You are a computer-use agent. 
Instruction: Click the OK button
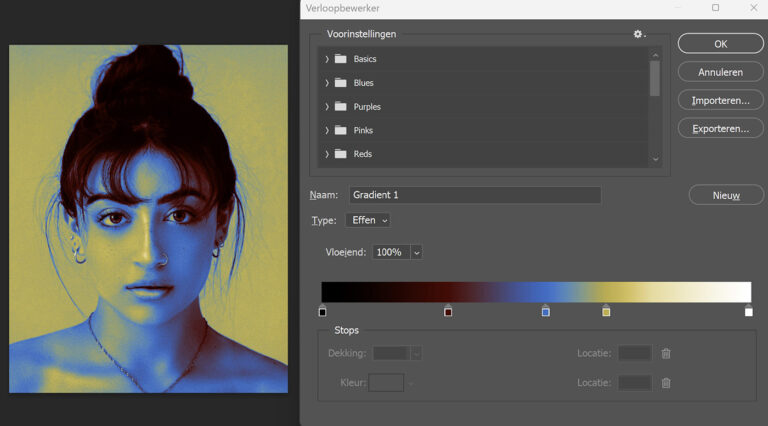click(720, 44)
